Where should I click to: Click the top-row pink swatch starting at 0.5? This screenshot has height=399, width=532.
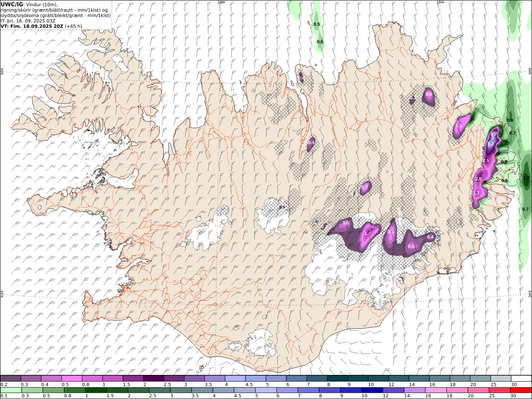(71, 378)
